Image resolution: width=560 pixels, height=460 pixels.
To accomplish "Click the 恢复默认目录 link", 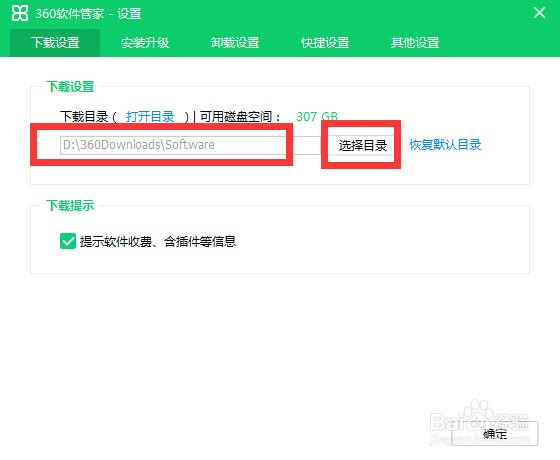I will click(445, 145).
